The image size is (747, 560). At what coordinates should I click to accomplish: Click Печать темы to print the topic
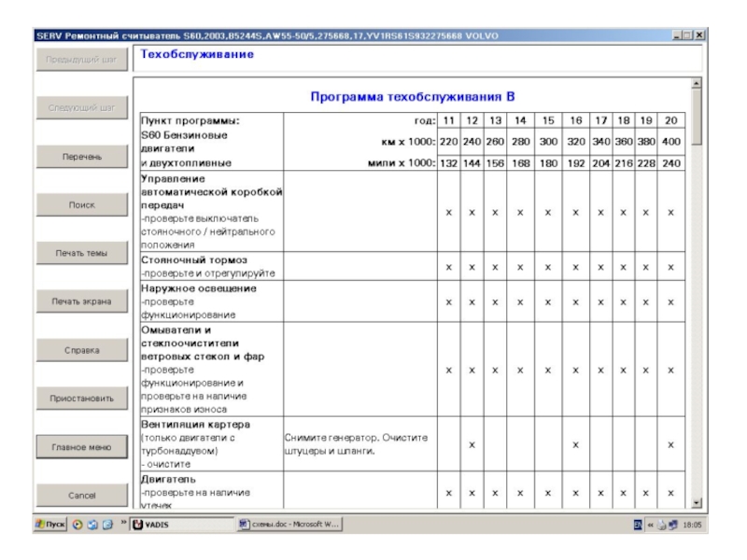pos(82,253)
